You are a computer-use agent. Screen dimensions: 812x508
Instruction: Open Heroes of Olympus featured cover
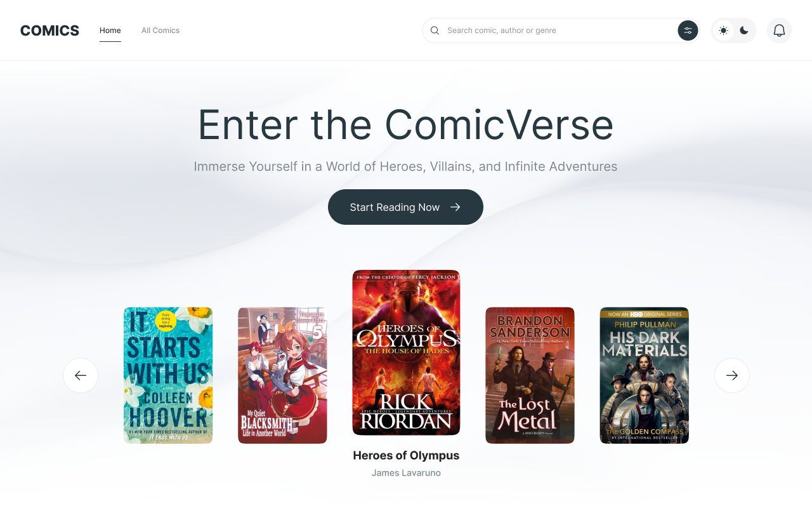[406, 352]
